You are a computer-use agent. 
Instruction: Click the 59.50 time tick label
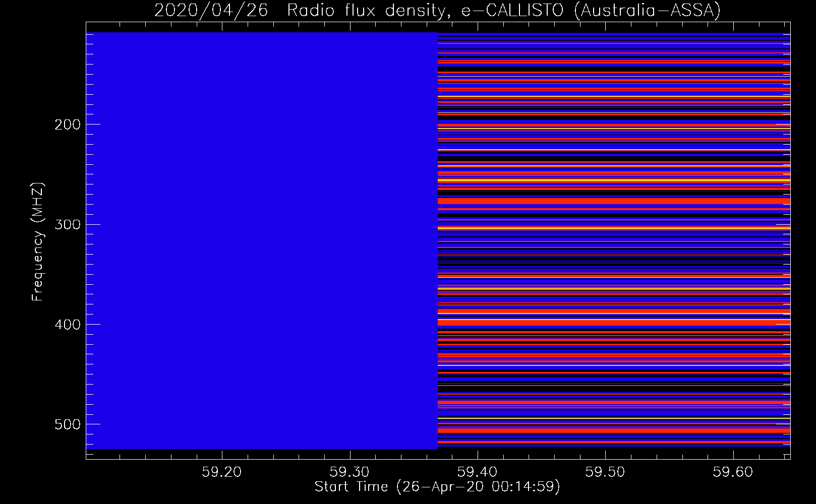605,472
